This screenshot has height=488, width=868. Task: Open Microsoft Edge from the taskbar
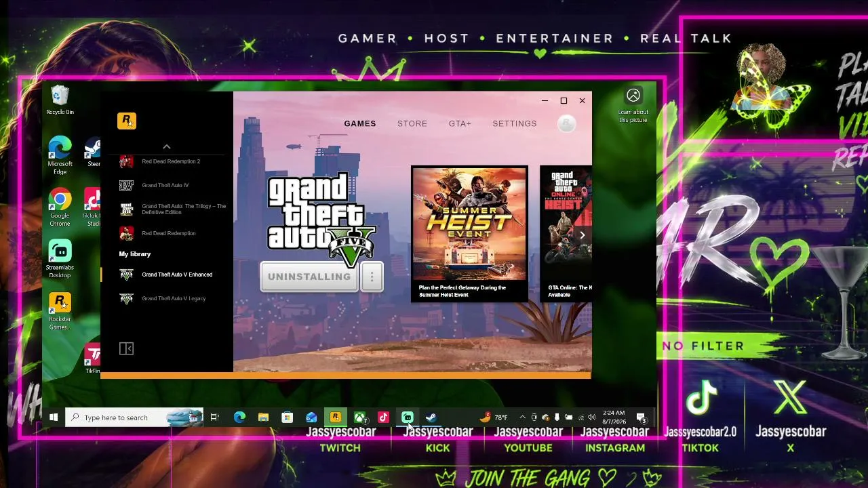click(x=239, y=418)
